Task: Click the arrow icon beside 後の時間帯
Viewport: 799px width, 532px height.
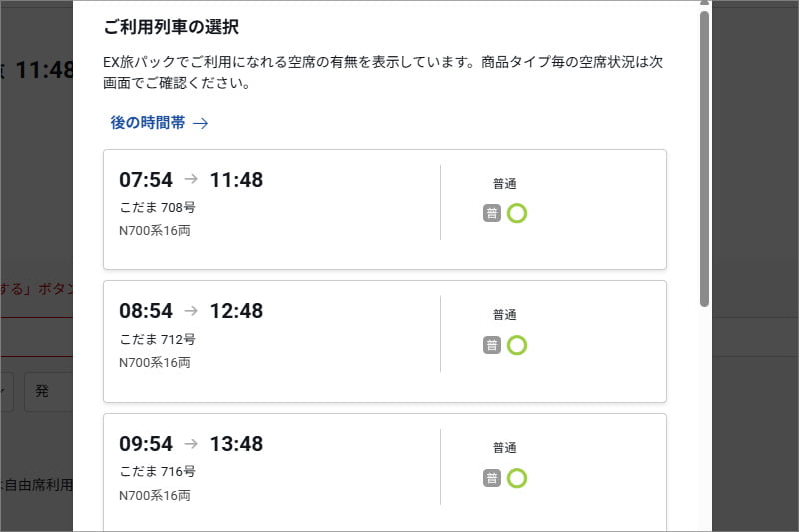Action: click(x=201, y=123)
